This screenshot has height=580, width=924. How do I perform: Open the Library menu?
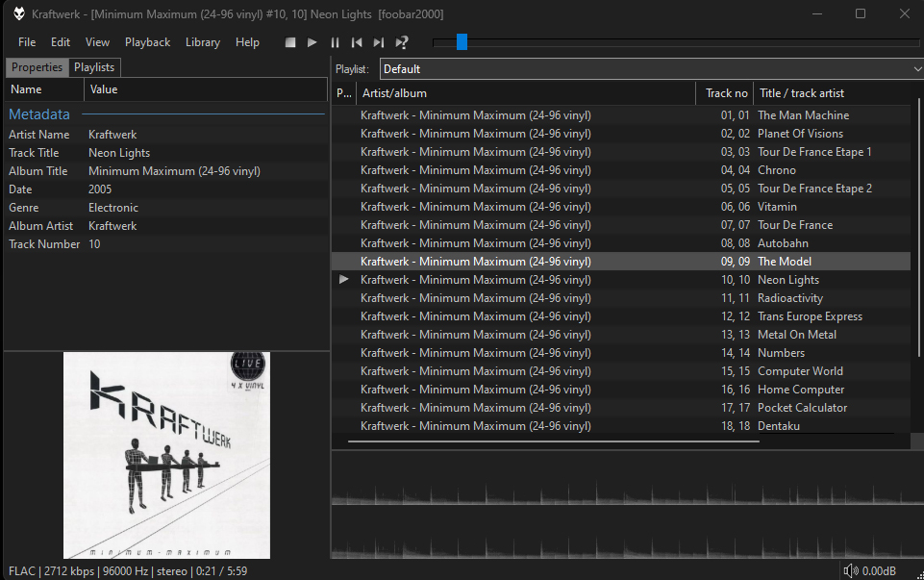202,42
